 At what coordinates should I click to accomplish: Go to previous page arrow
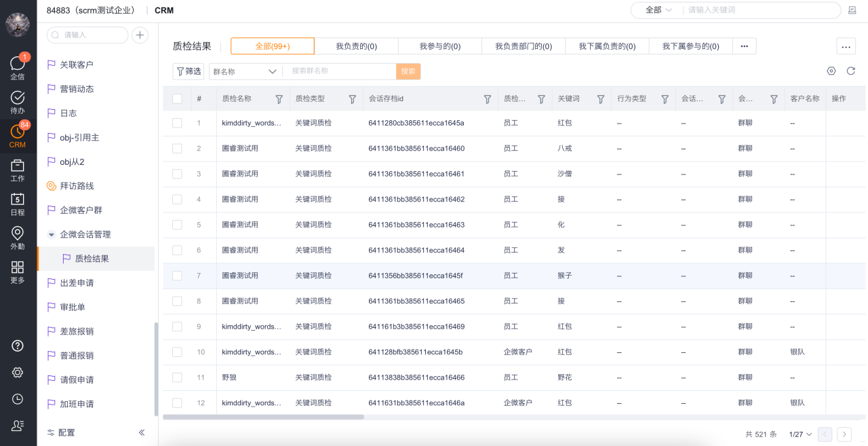tap(825, 434)
